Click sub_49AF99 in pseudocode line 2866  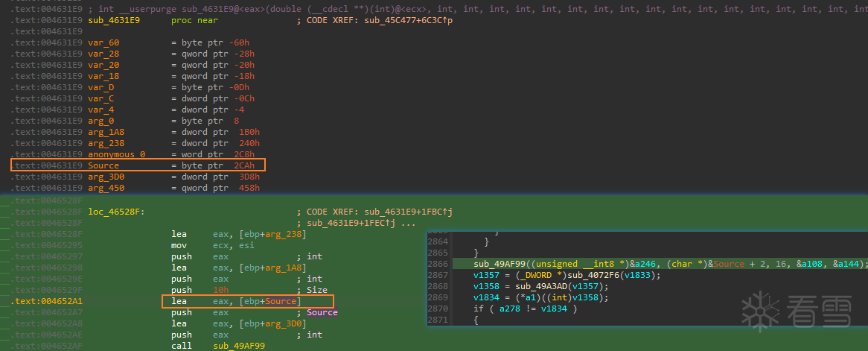click(x=498, y=264)
